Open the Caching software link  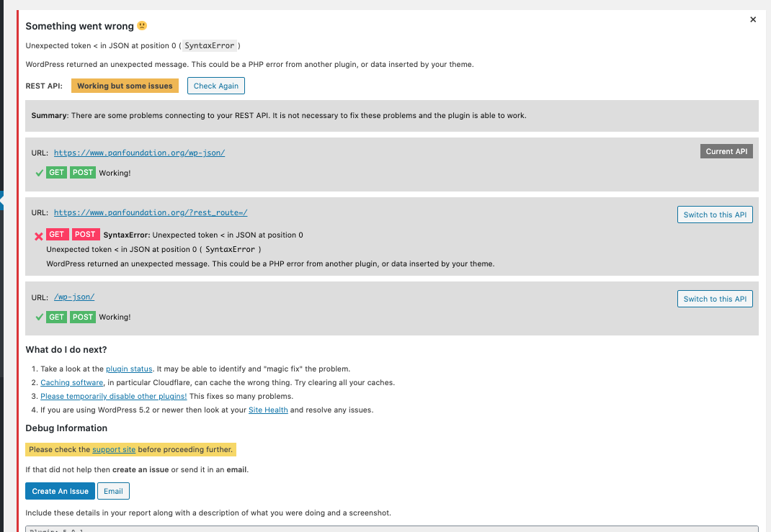(x=71, y=382)
